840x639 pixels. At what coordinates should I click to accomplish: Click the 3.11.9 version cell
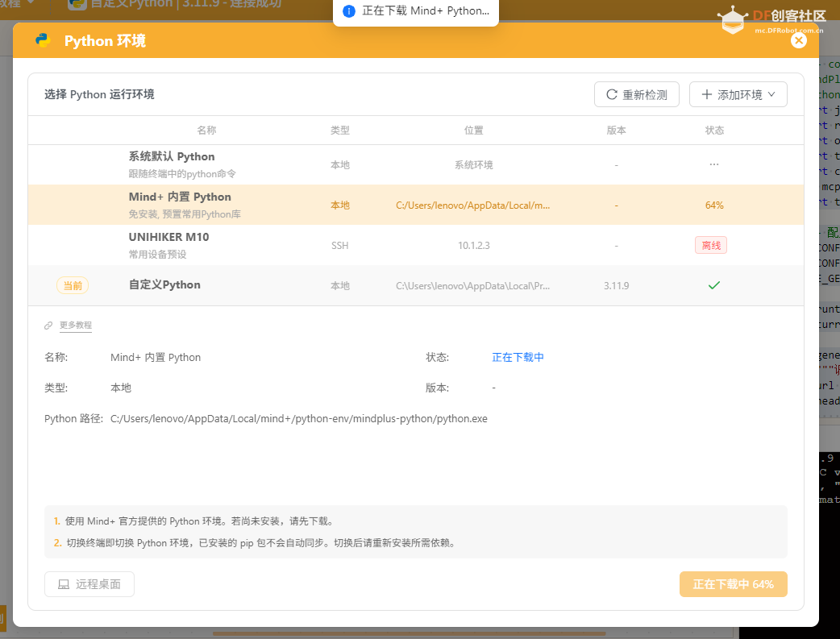616,285
